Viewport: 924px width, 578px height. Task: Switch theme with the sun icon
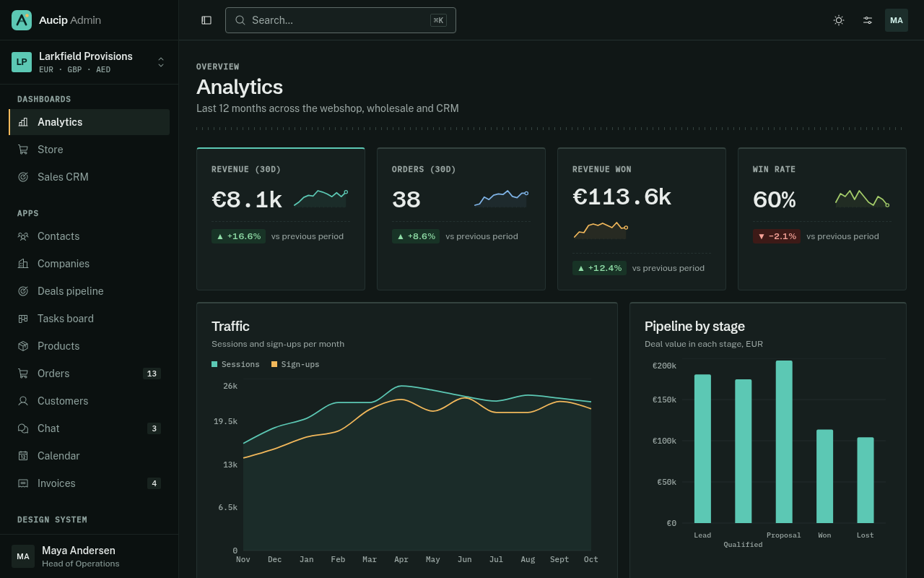pyautogui.click(x=839, y=20)
